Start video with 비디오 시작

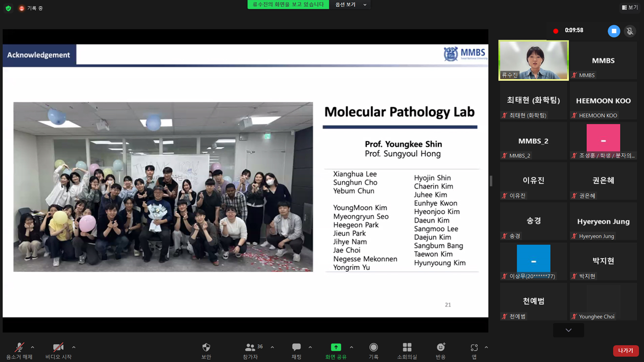click(x=58, y=348)
